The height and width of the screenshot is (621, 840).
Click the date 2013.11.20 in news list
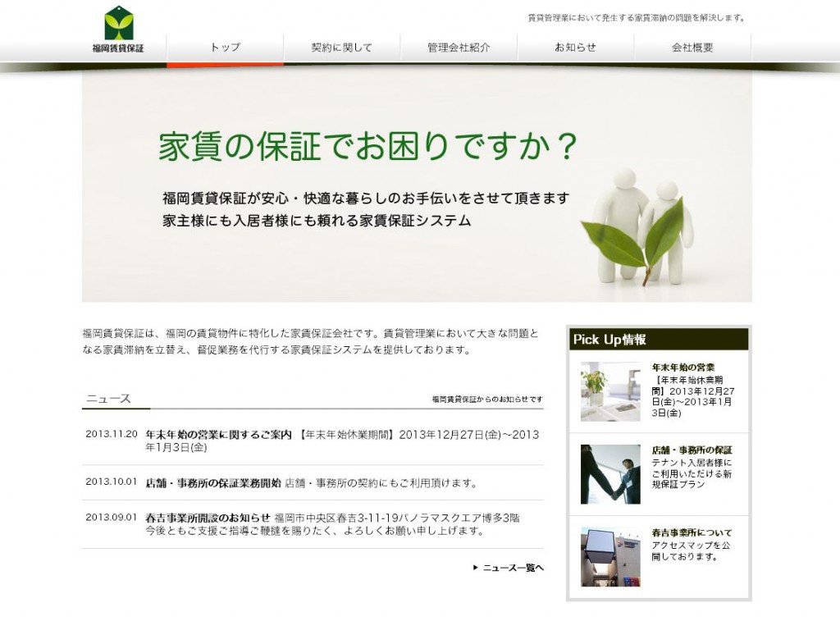[112, 434]
